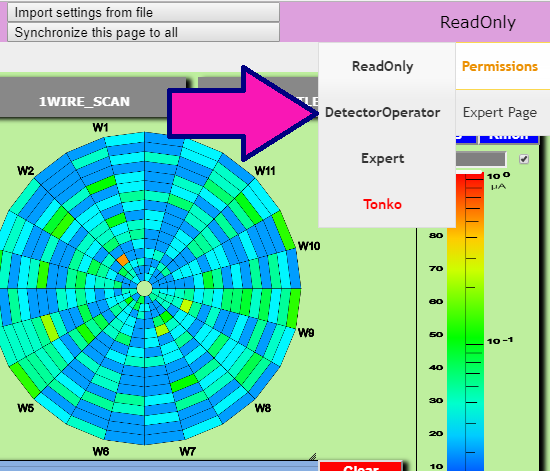The image size is (550, 471).
Task: Click the ReadOnly status in purple header
Action: [x=478, y=22]
